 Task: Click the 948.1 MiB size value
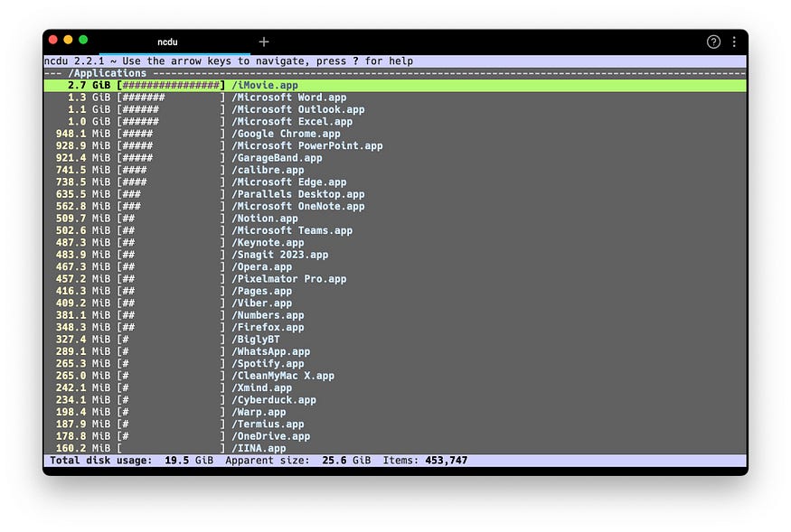click(x=83, y=134)
